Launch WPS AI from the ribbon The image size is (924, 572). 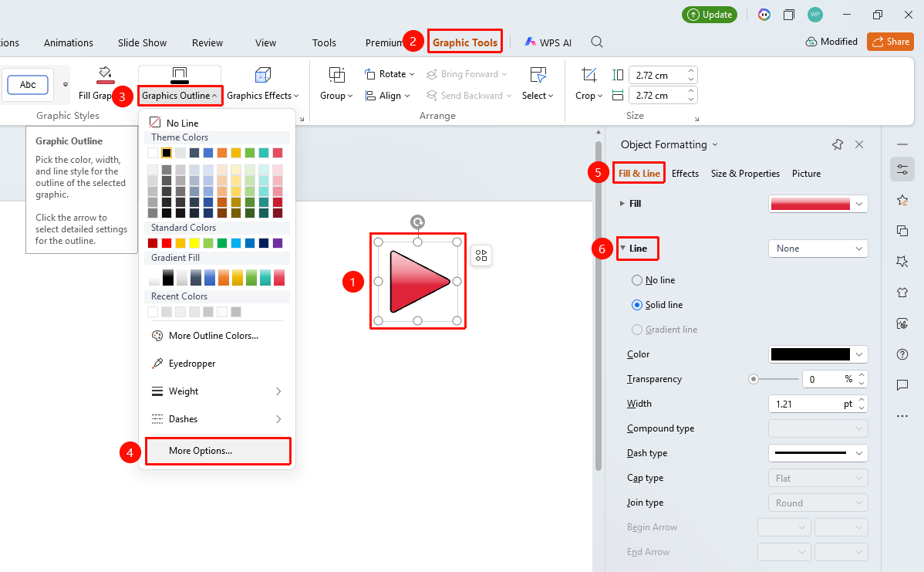pyautogui.click(x=548, y=42)
